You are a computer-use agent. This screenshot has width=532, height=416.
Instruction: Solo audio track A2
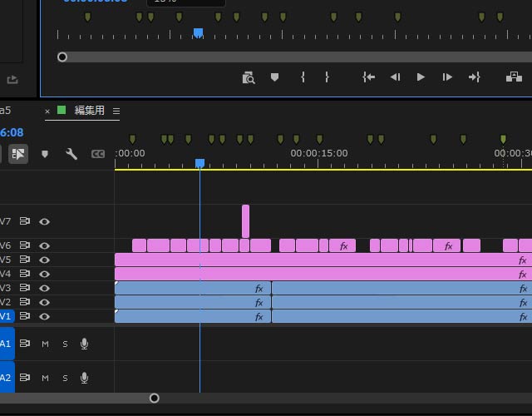(65, 378)
